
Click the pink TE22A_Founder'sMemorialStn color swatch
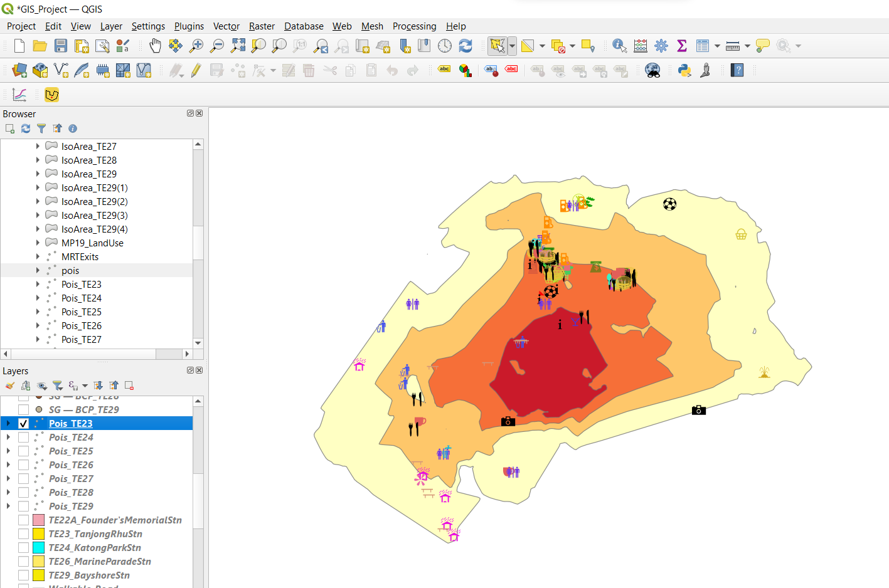point(38,520)
